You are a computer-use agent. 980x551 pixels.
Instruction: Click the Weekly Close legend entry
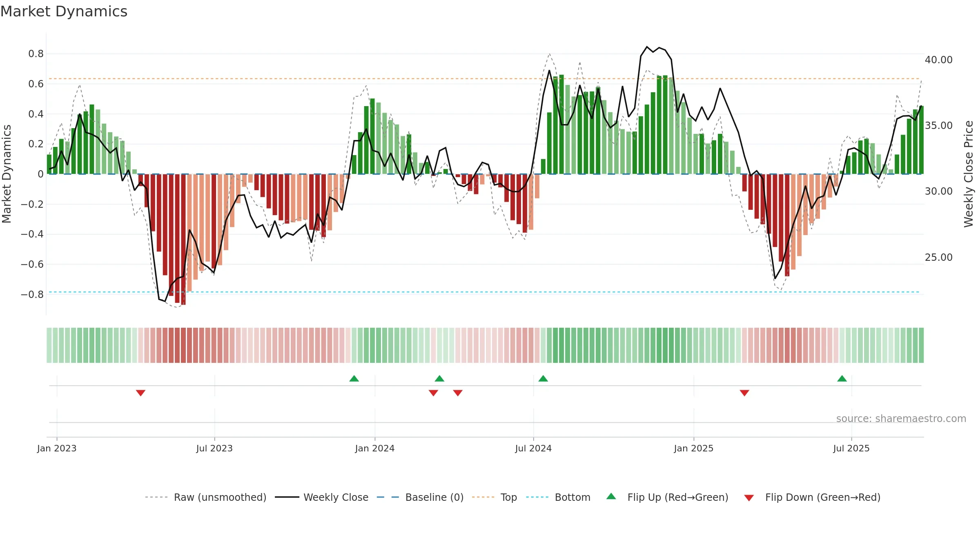pyautogui.click(x=321, y=497)
